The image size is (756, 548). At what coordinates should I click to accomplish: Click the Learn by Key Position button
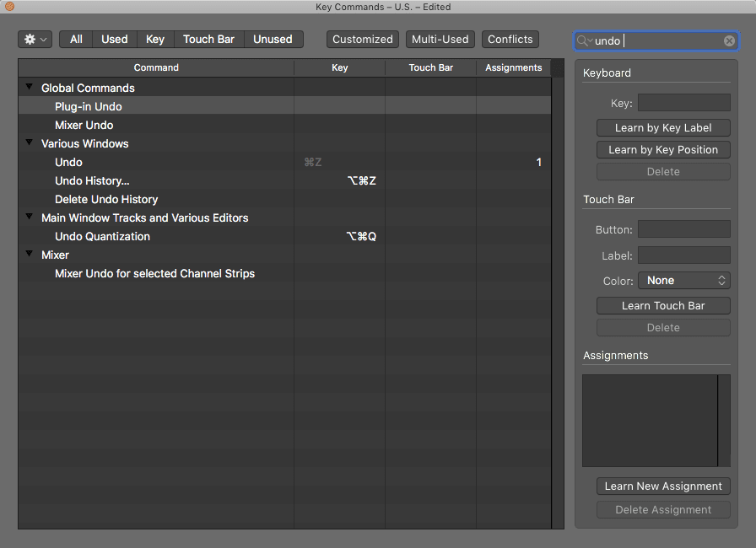pos(663,149)
